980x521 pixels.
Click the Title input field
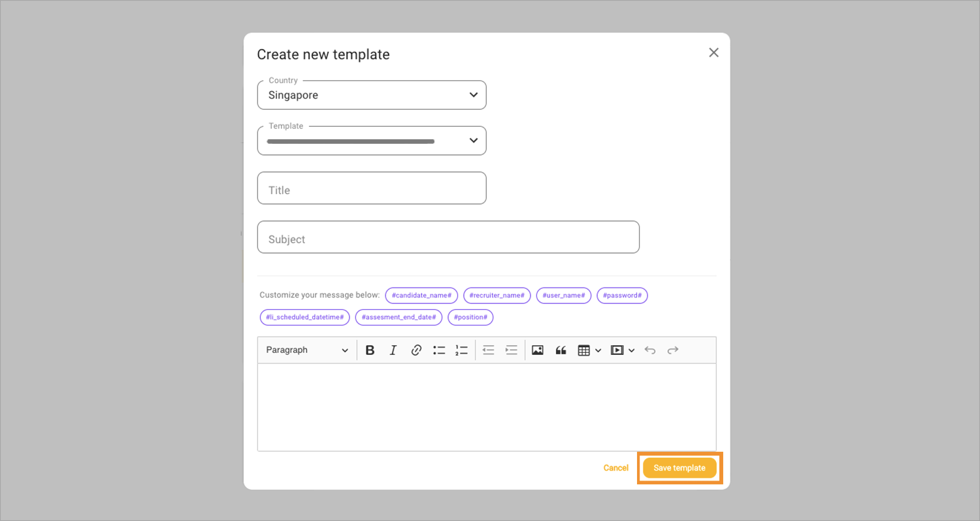(x=372, y=188)
